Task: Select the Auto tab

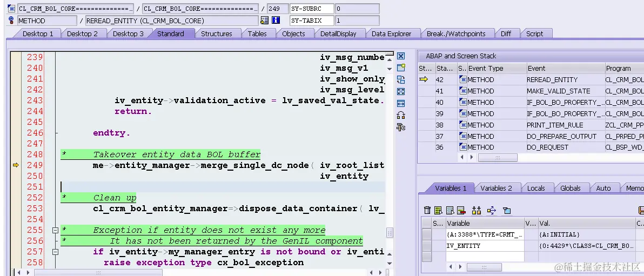Action: (x=603, y=188)
